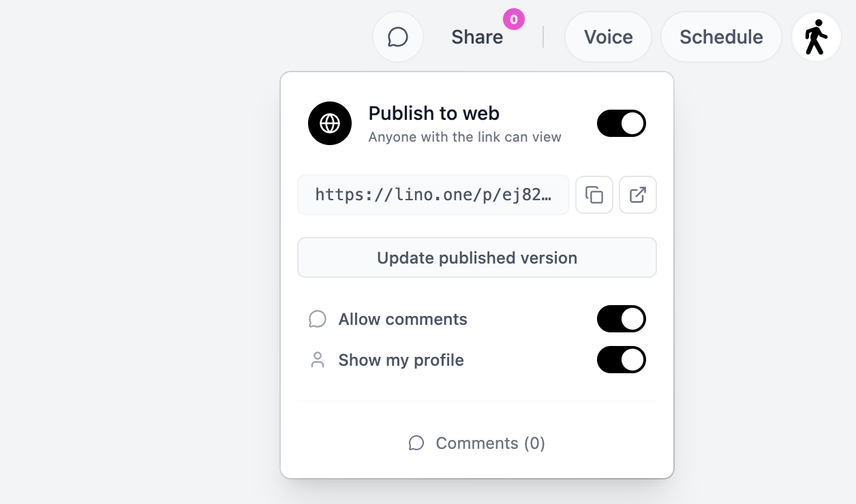Click the Publish to web heading
Image resolution: width=856 pixels, height=504 pixels.
(434, 113)
